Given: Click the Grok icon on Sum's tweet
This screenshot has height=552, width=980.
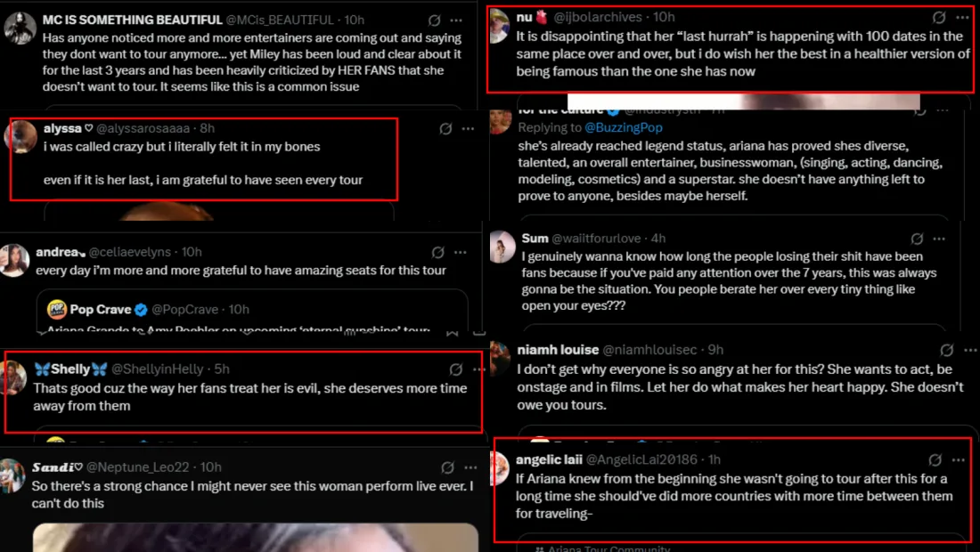Looking at the screenshot, I should 917,239.
